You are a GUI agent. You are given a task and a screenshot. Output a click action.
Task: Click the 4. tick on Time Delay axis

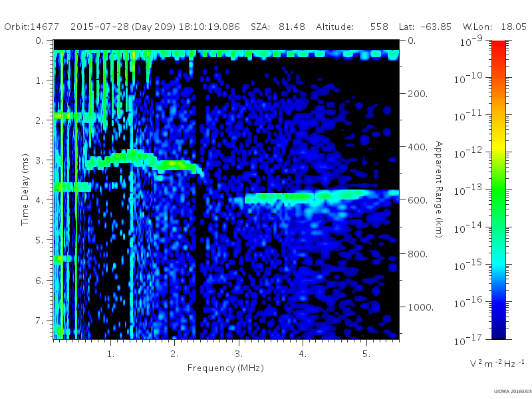[40, 200]
